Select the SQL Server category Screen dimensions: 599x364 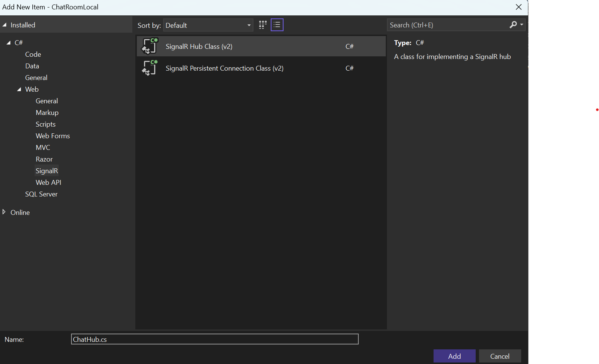click(41, 194)
